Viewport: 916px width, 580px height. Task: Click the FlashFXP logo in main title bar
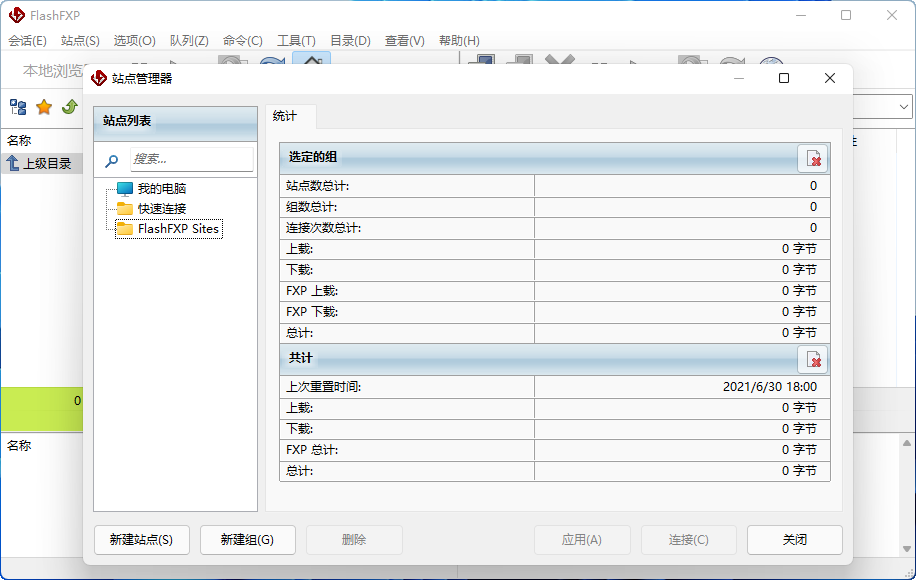click(17, 15)
